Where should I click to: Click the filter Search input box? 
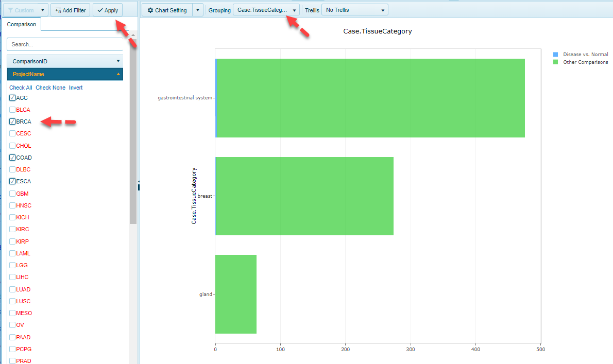(65, 44)
